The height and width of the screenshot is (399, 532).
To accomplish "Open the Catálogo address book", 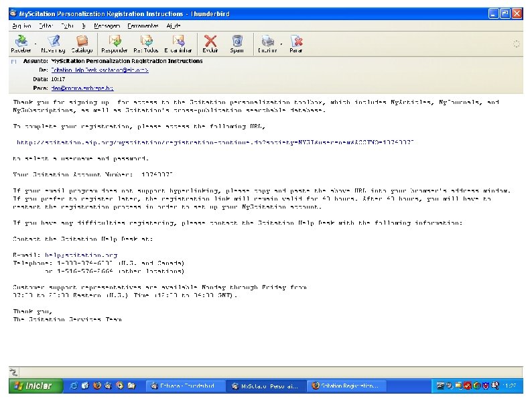I will tap(82, 44).
